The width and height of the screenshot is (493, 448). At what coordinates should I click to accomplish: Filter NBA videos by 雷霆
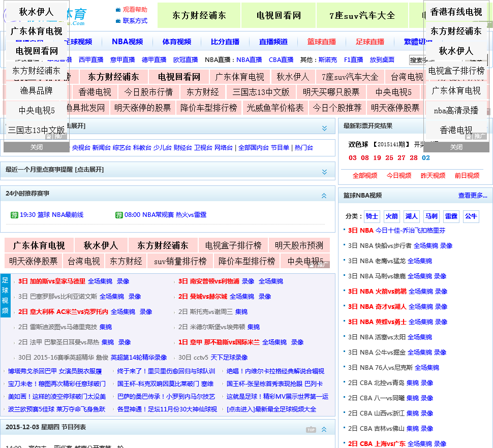point(451,216)
